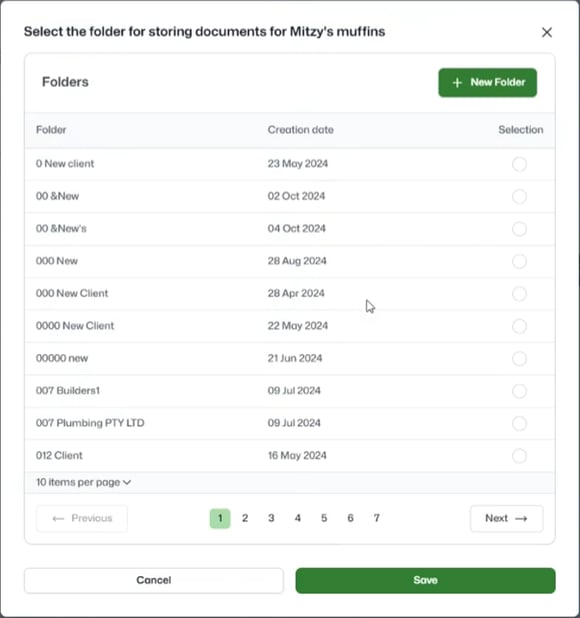Go to page 7 of folders
The width and height of the screenshot is (580, 618).
pos(377,518)
